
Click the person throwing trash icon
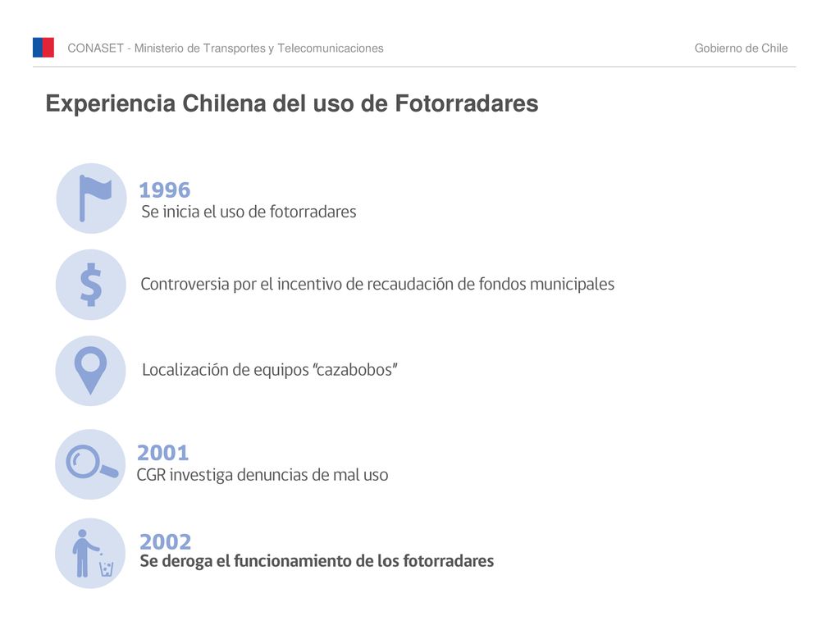pyautogui.click(x=90, y=554)
